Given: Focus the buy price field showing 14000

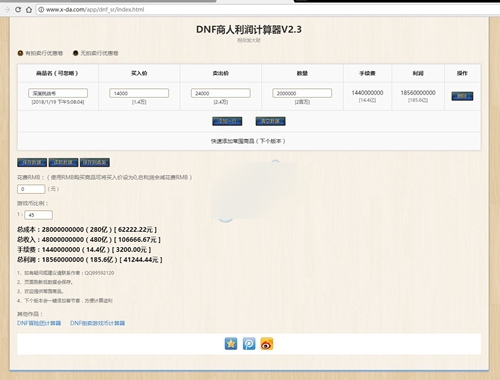Looking at the screenshot, I should click(139, 93).
